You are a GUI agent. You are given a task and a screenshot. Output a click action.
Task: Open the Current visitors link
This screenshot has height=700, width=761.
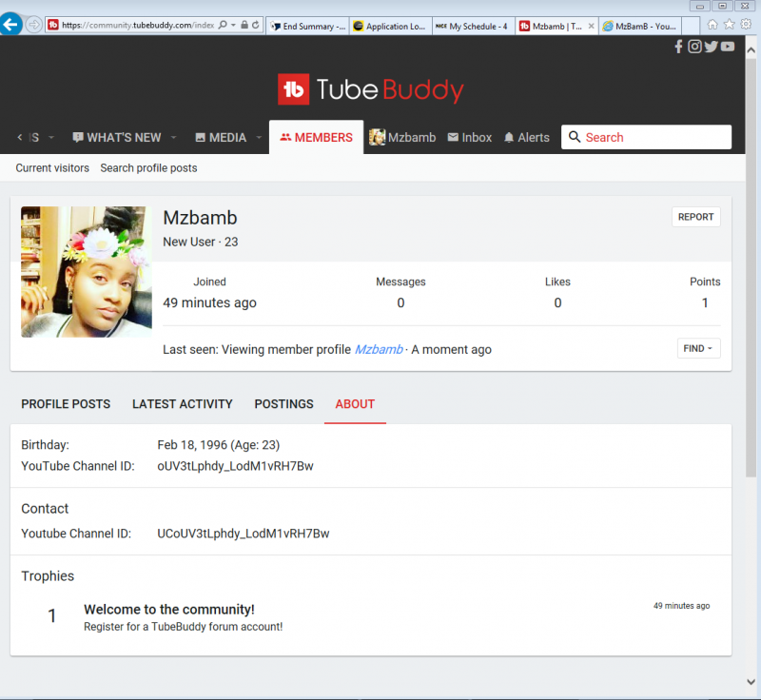tap(52, 168)
